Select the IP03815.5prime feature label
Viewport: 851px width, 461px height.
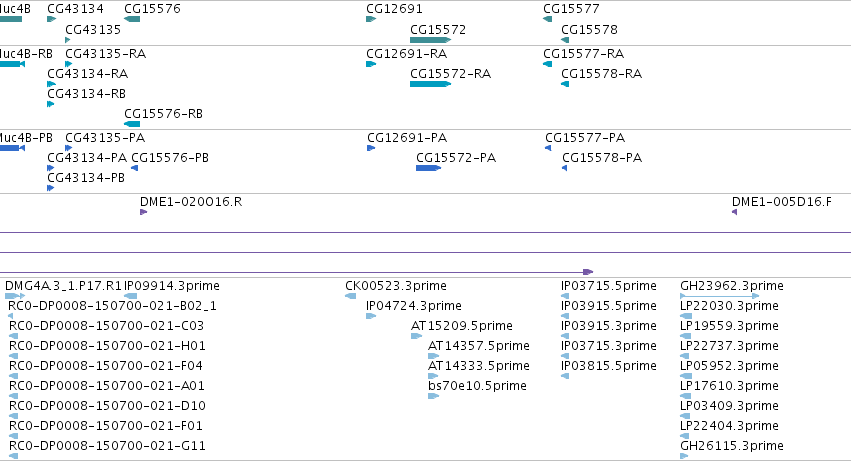[x=608, y=366]
